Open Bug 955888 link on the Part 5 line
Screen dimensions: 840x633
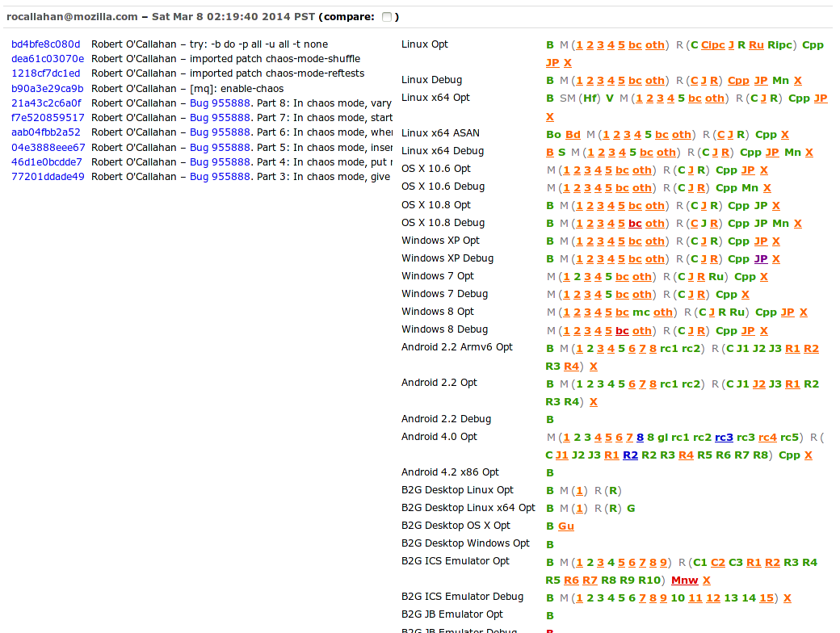point(220,147)
